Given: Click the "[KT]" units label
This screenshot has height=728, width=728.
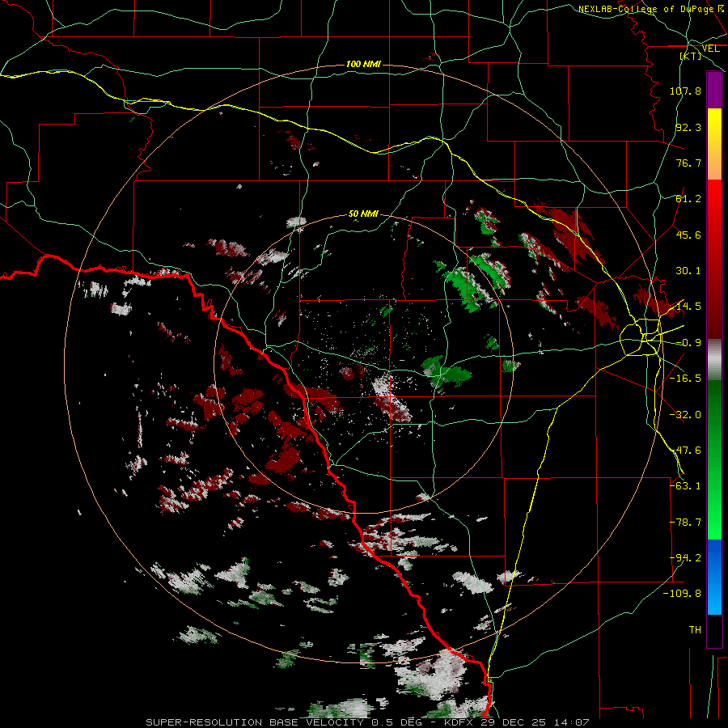Looking at the screenshot, I should click(x=691, y=56).
